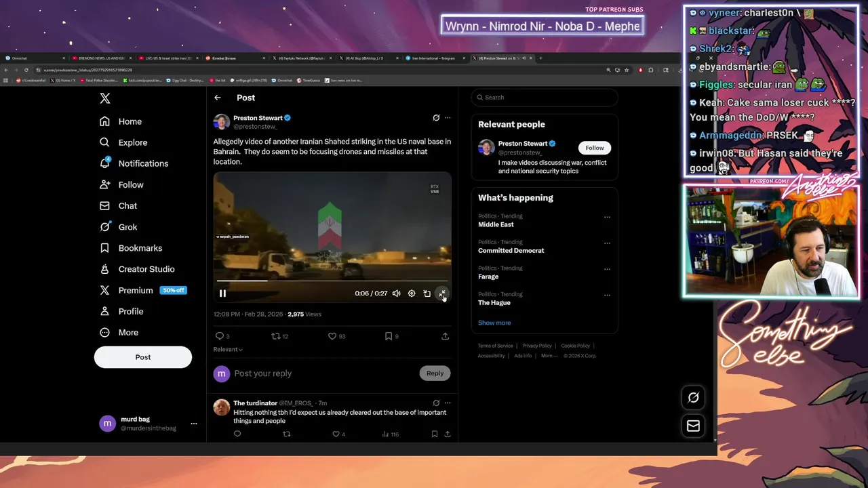Like the post with 93 likes
This screenshot has width=868, height=488.
[332, 336]
